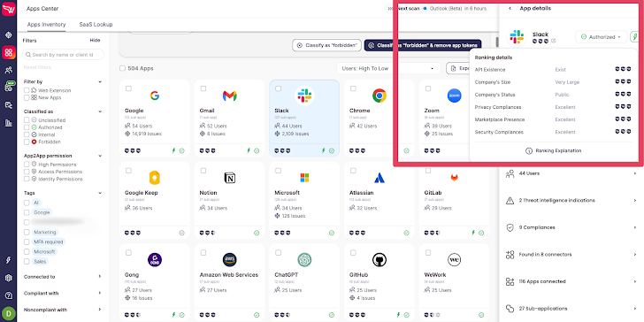
Task: Click the green D user avatar
Action: tap(9, 314)
